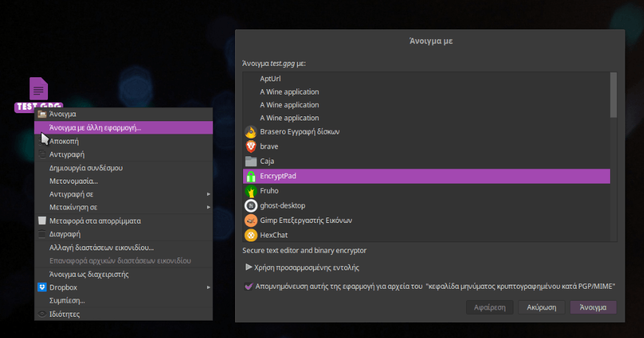
Task: Choose Αποκοπή from the context menu
Action: pyautogui.click(x=124, y=141)
